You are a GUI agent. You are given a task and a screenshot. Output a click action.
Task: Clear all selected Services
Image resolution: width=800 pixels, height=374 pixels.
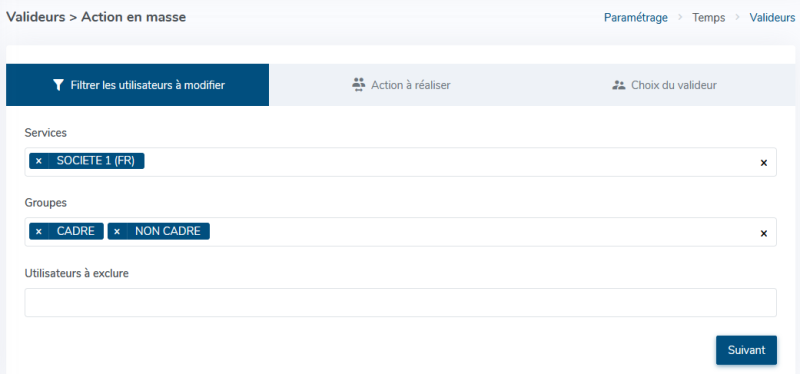point(764,163)
